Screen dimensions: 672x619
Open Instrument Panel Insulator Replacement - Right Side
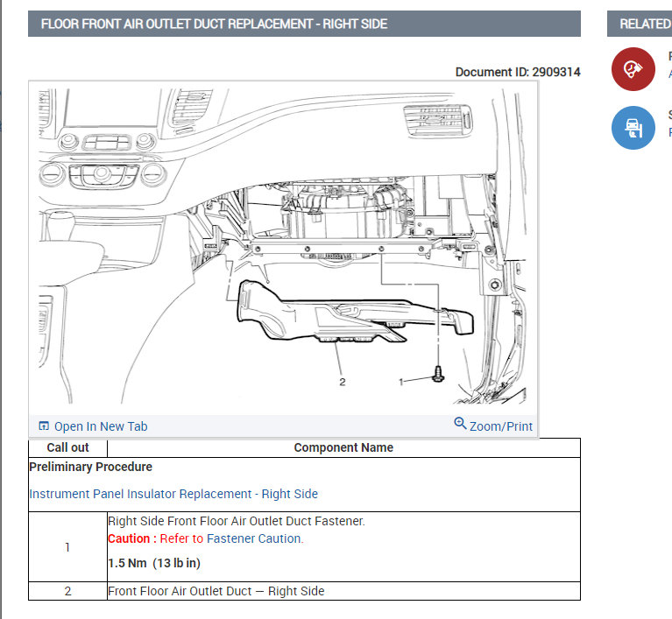point(173,494)
